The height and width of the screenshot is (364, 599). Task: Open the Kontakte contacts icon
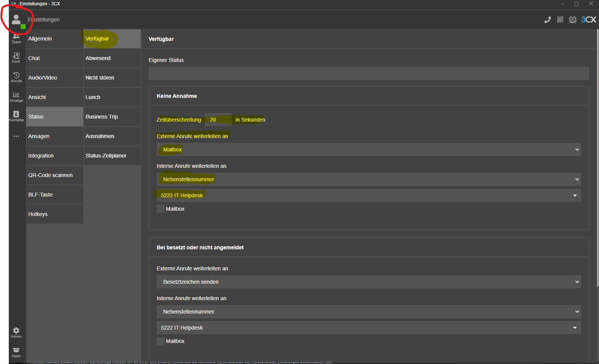coord(16,116)
